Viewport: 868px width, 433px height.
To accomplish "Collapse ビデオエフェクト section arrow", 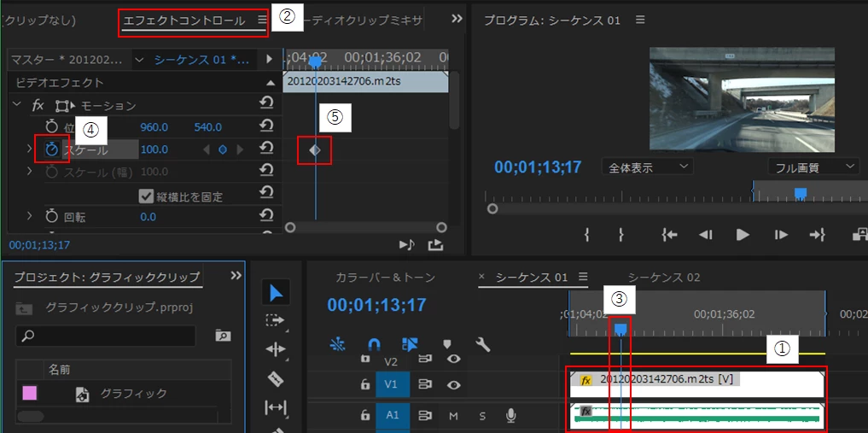I will [271, 83].
